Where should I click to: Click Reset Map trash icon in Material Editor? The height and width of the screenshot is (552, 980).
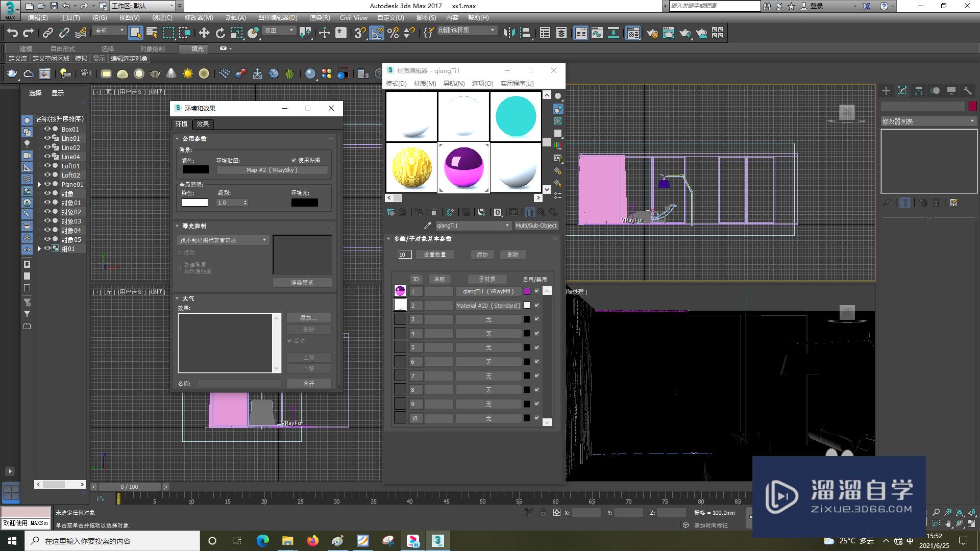click(x=434, y=212)
